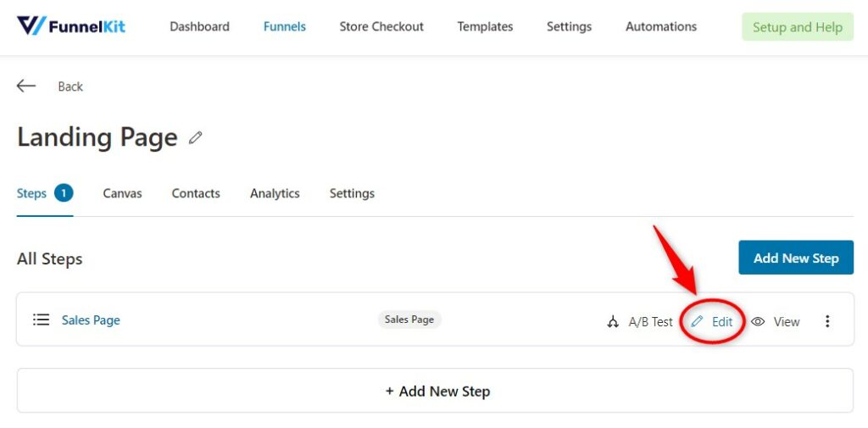Click the Setup and Help button
This screenshot has width=868, height=428.
point(798,27)
